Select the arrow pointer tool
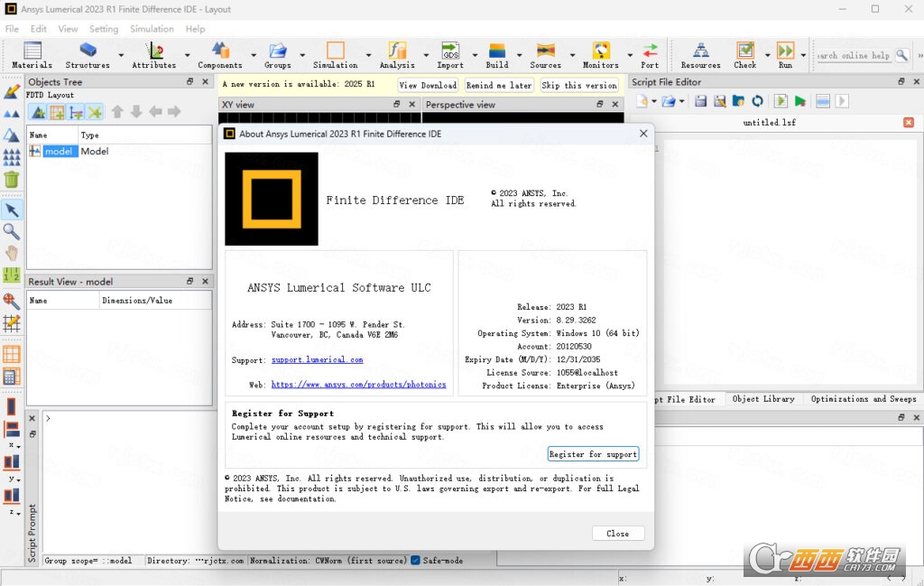Screen dimensions: 924x586 11,209
